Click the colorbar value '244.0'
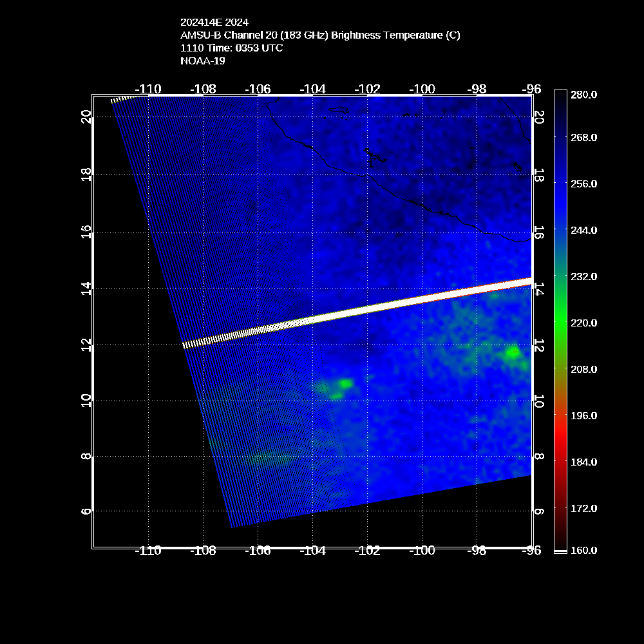The width and height of the screenshot is (644, 644). tap(583, 231)
